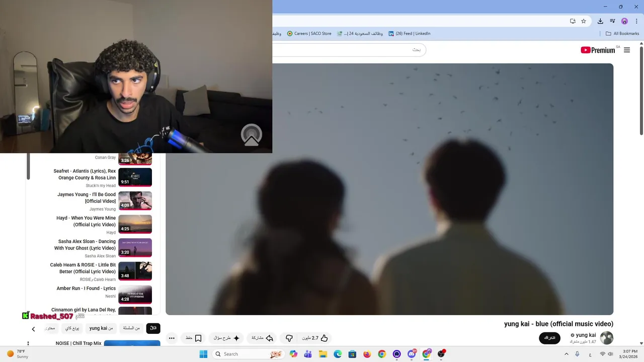Screen dimensions: 644x362
Task: Open YouTube hamburger guide menu
Action: [627, 50]
